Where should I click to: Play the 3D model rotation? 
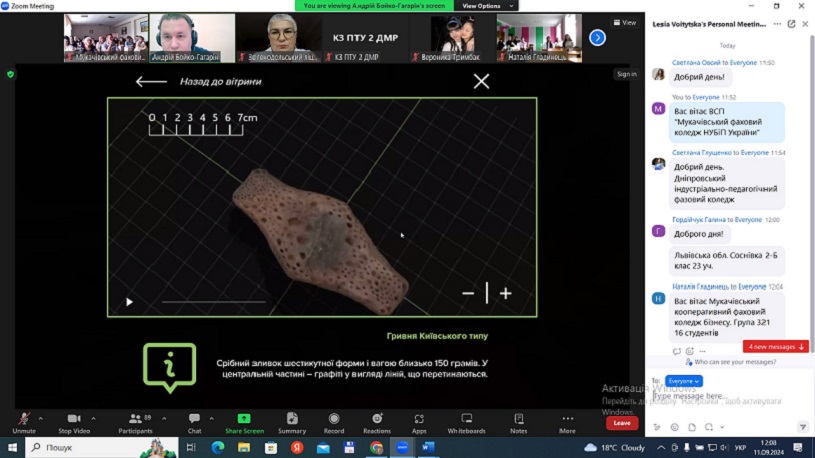pyautogui.click(x=129, y=302)
